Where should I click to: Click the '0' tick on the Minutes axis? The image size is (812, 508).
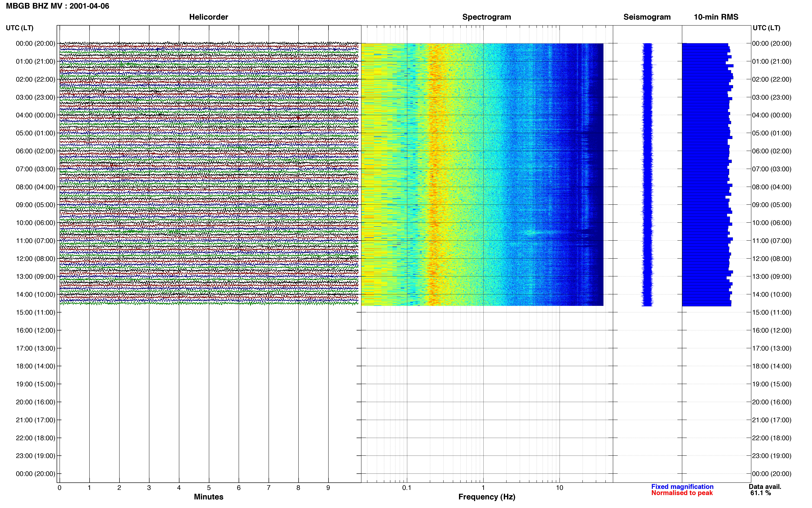59,488
